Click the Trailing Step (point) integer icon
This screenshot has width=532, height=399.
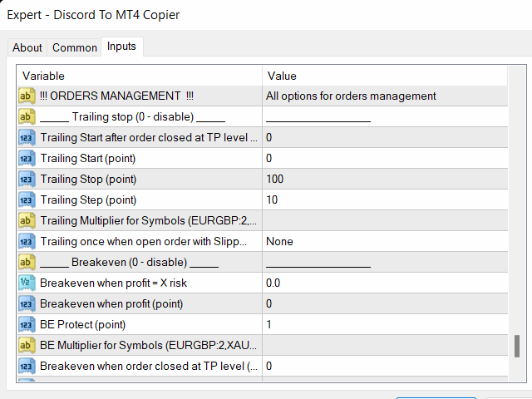coord(27,199)
